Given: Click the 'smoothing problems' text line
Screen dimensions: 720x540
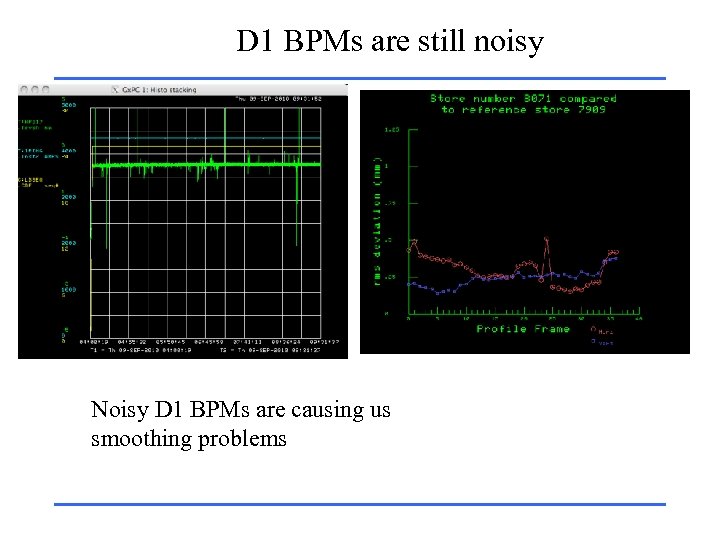Looking at the screenshot, I should pyautogui.click(x=189, y=439).
